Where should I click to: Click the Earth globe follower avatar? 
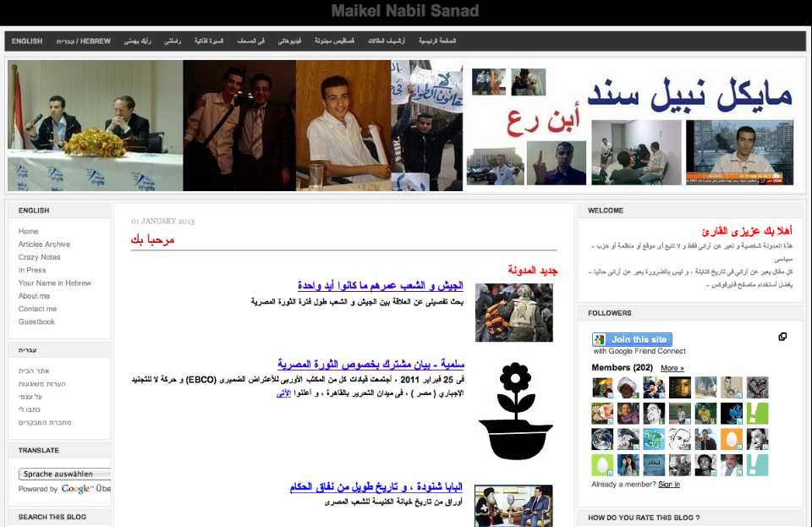tap(602, 439)
